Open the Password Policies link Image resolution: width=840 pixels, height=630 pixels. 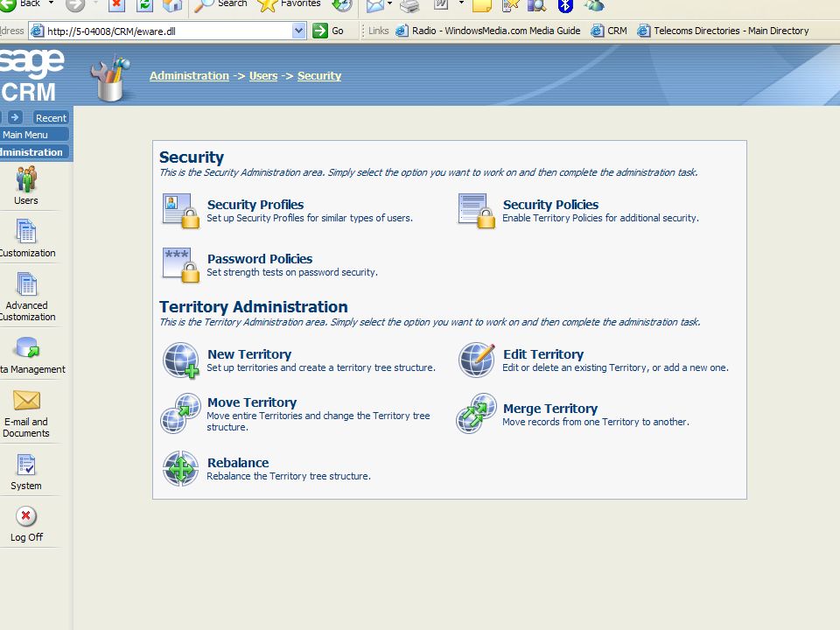[x=260, y=259]
